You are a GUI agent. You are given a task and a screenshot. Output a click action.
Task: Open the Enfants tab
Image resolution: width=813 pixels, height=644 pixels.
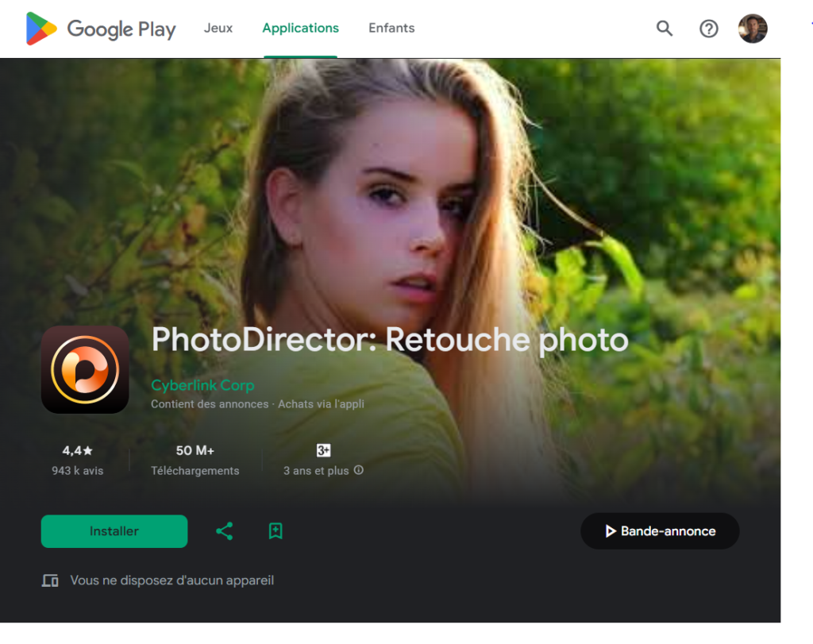(x=391, y=28)
